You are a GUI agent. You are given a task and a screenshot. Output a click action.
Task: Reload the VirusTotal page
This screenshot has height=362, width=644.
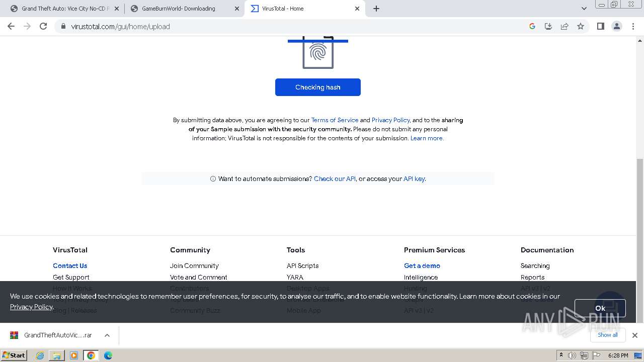point(43,26)
